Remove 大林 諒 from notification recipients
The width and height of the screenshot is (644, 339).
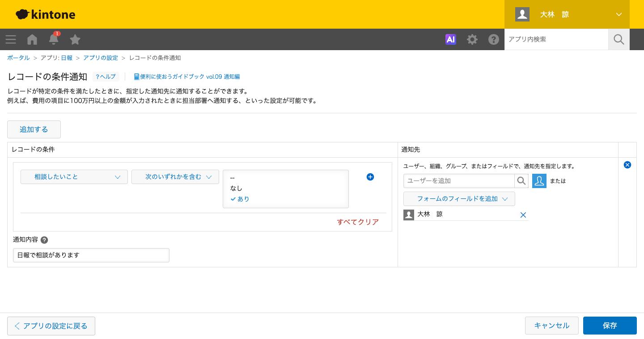(x=523, y=215)
